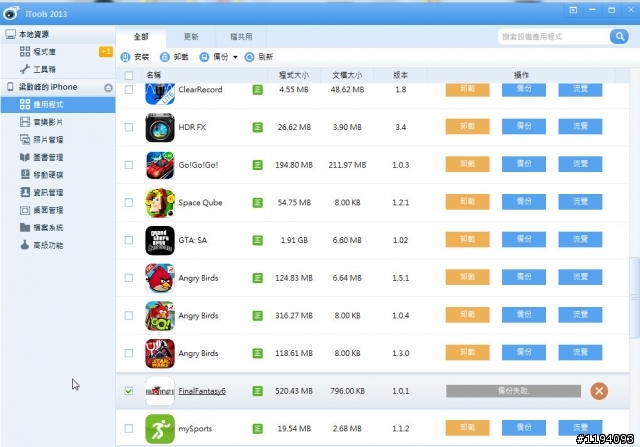Click the HDR FX app icon
The height and width of the screenshot is (447, 640).
(x=160, y=127)
